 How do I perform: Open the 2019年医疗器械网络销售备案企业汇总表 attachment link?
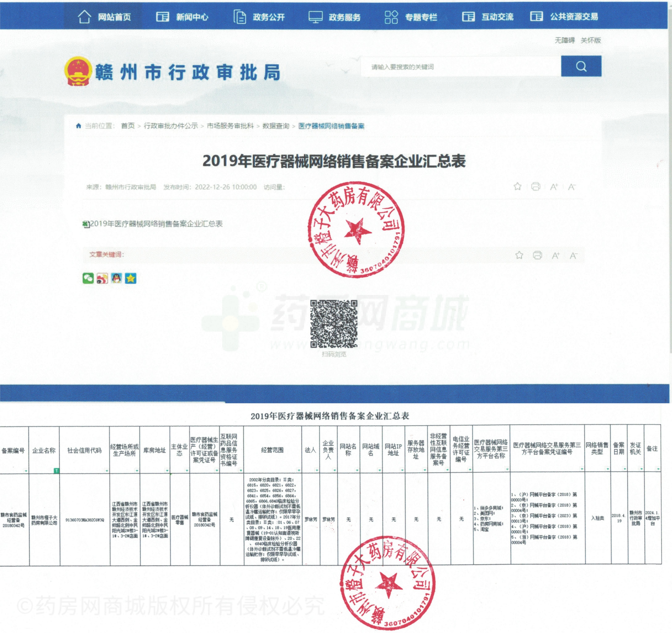click(x=156, y=223)
